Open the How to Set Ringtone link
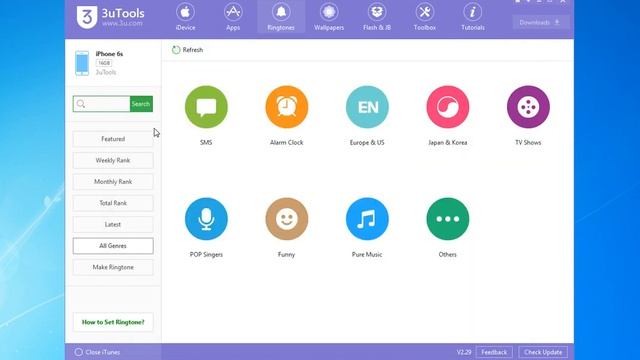This screenshot has width=640, height=360. coord(113,322)
